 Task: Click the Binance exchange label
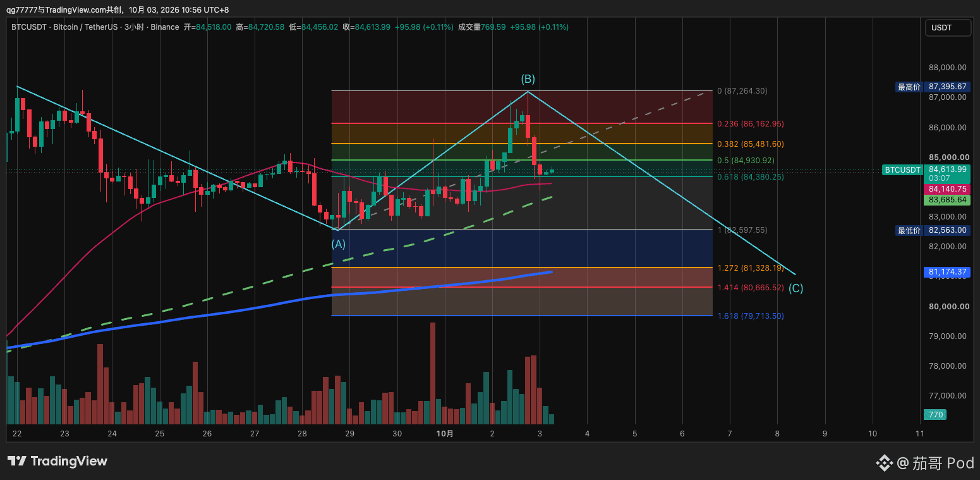pos(165,27)
